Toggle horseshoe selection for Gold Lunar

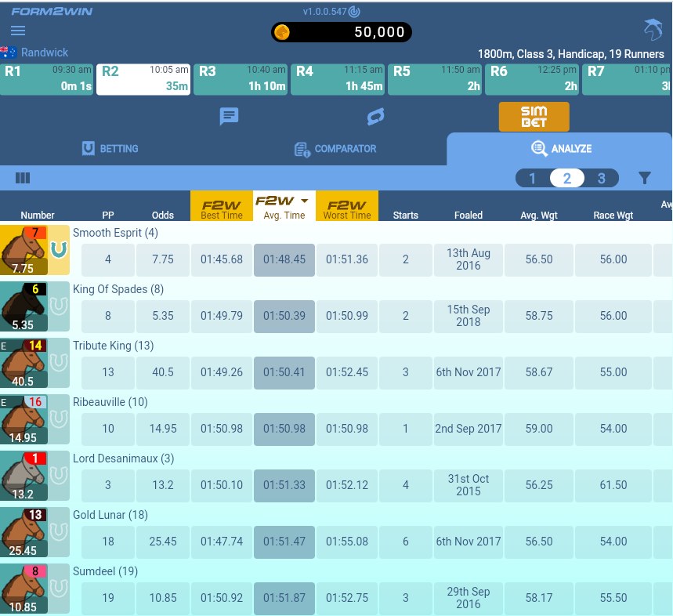point(59,532)
